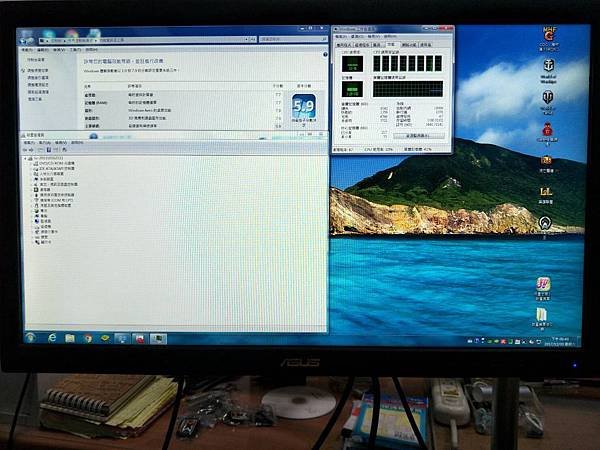
Task: Switch to the red icon taskbar button
Action: point(140,339)
